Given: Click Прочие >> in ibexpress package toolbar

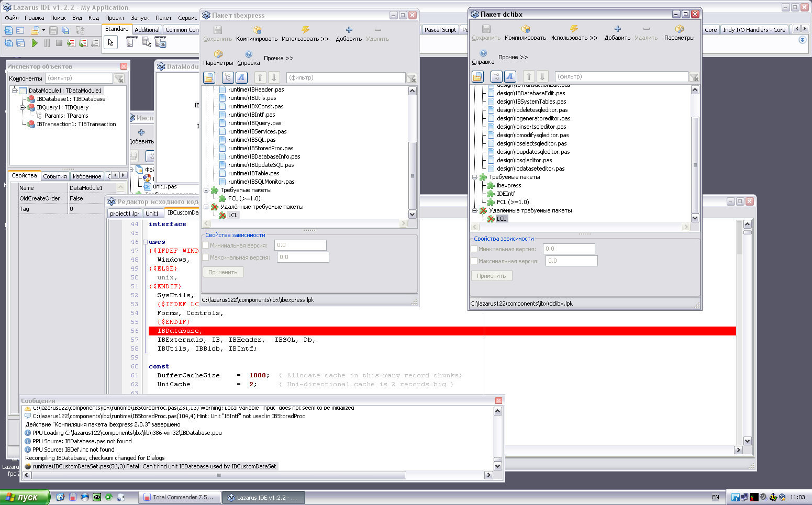Looking at the screenshot, I should click(x=278, y=58).
